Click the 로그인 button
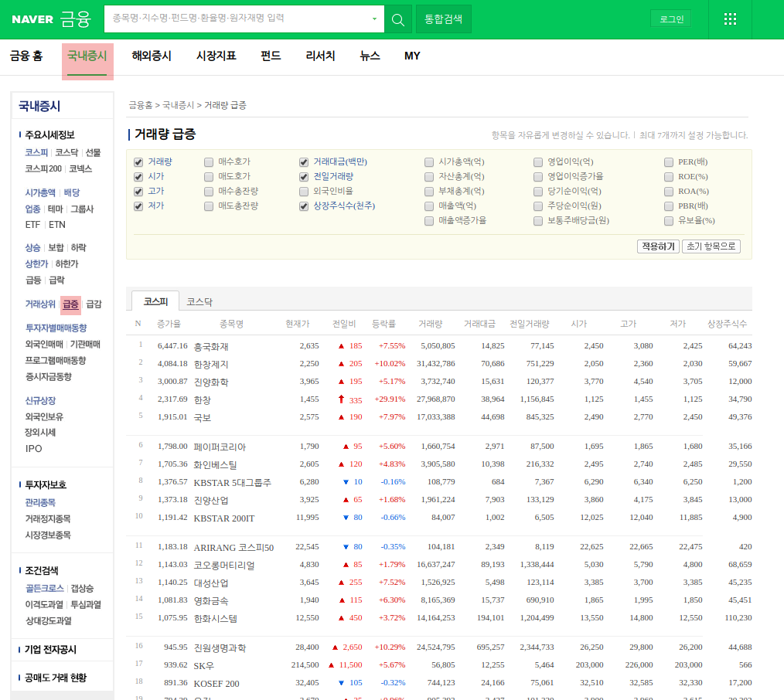The width and height of the screenshot is (784, 700). coord(671,19)
